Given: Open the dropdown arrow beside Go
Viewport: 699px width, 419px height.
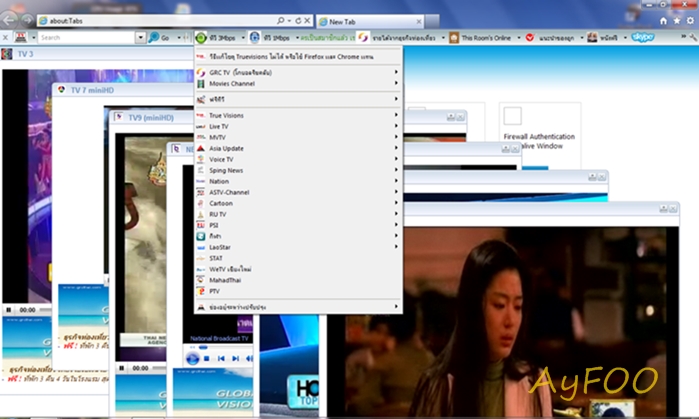Looking at the screenshot, I should tap(179, 38).
